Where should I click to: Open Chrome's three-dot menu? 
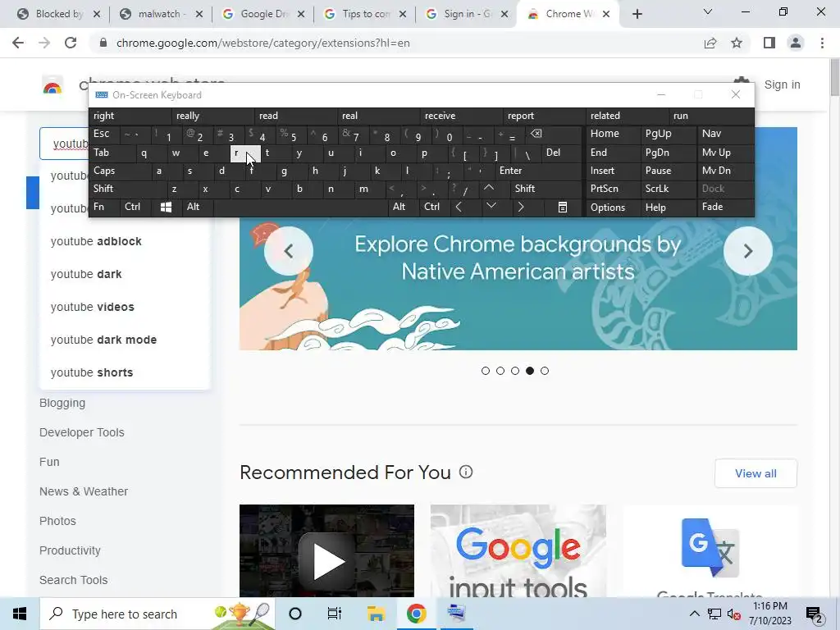(822, 43)
